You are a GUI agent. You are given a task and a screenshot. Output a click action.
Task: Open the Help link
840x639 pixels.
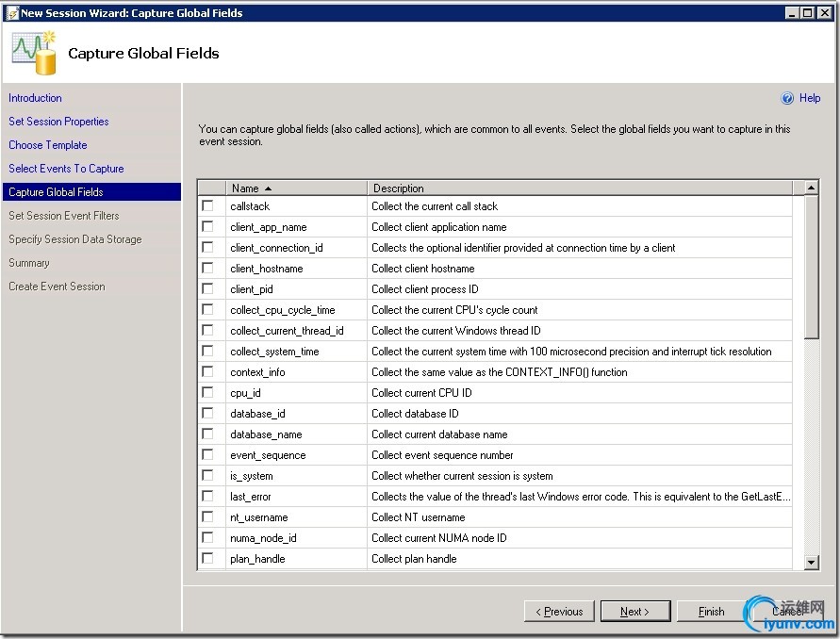point(810,98)
